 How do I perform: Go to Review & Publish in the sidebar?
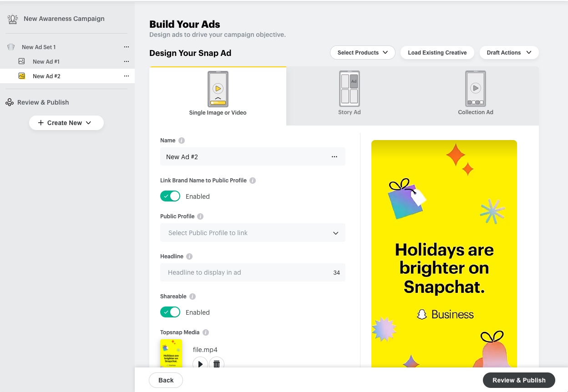point(43,102)
